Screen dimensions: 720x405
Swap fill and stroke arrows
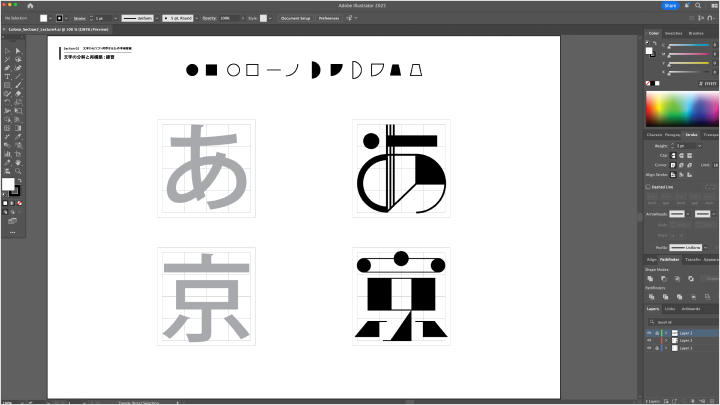(x=19, y=180)
